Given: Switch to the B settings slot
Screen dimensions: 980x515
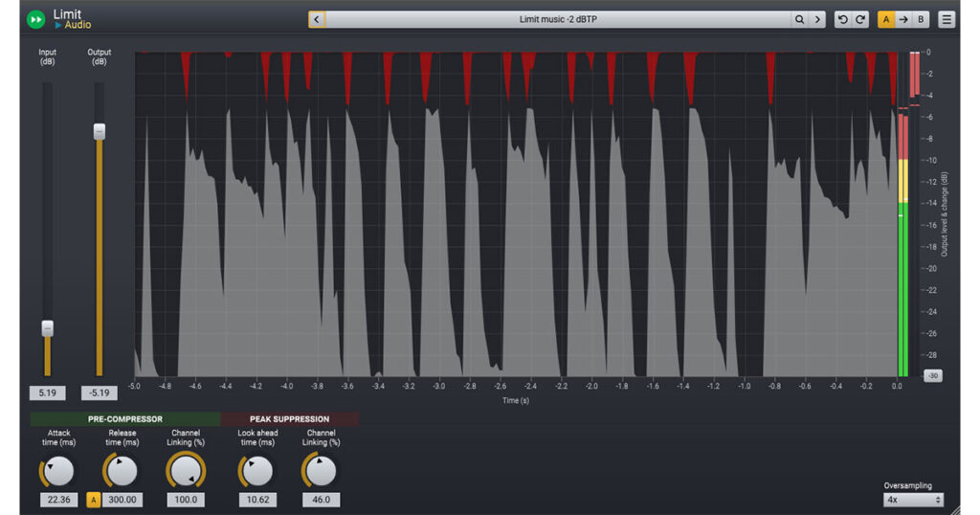Looking at the screenshot, I should coord(921,19).
